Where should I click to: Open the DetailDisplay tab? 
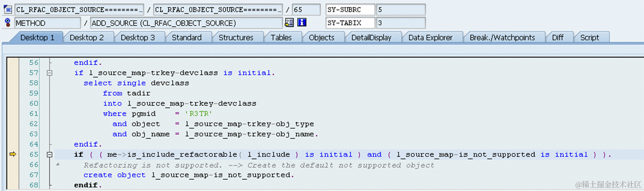[371, 37]
